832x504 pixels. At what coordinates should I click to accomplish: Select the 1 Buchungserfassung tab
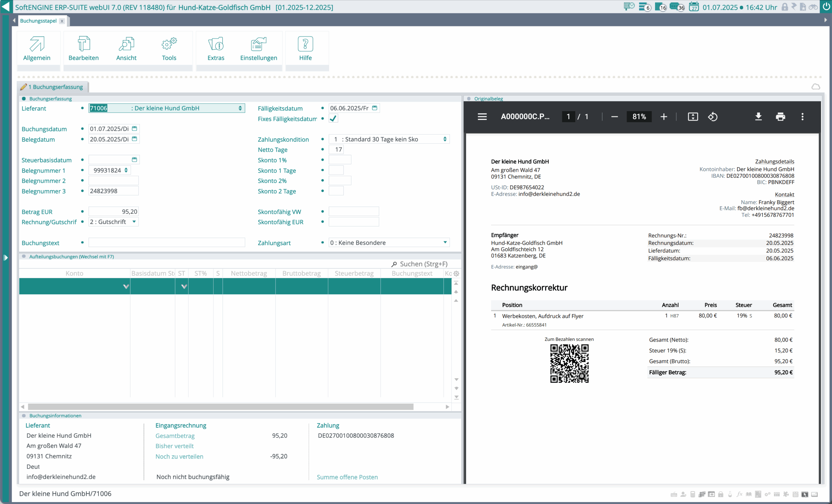53,87
